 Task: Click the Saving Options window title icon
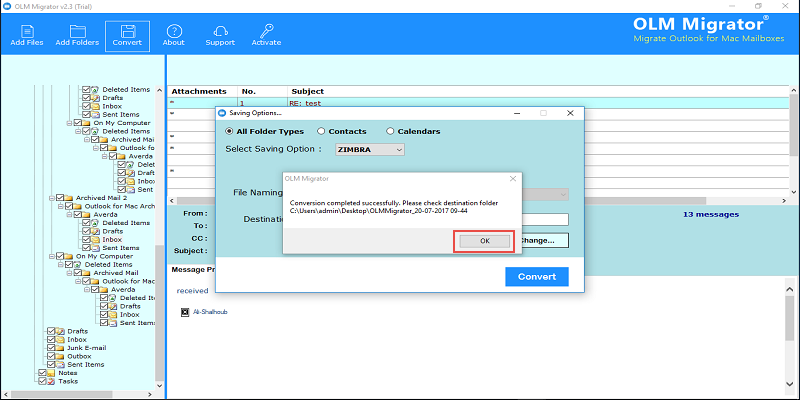(x=221, y=113)
